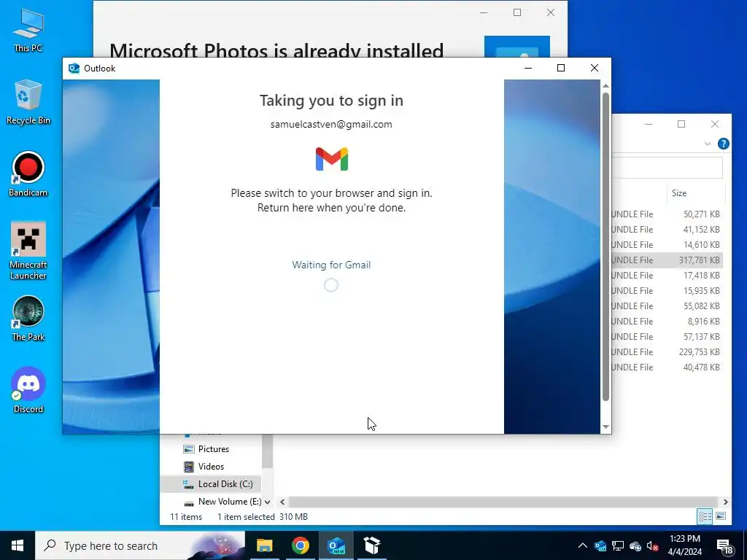
Task: Open the notification center with 18 alerts
Action: tap(724, 546)
